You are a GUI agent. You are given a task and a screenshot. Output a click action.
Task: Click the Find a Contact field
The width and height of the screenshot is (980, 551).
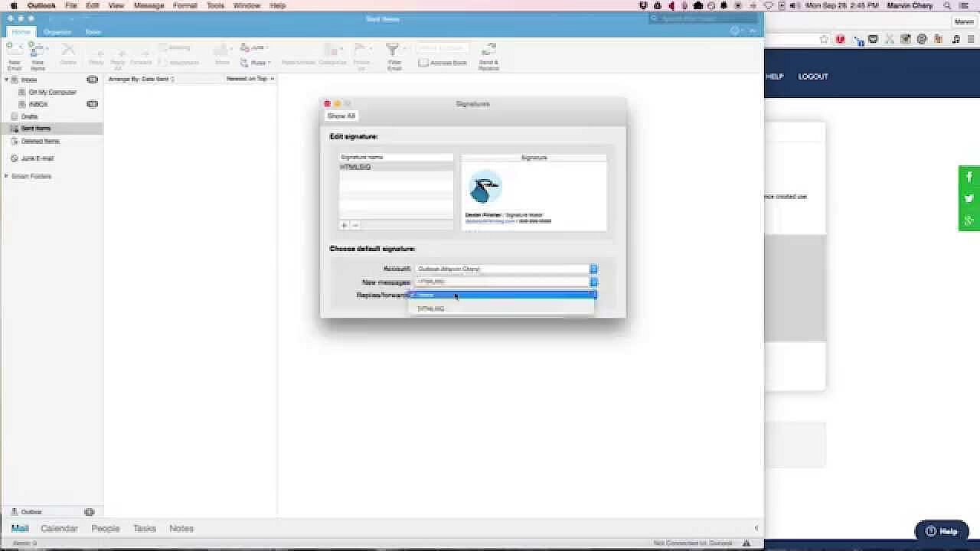coord(443,47)
